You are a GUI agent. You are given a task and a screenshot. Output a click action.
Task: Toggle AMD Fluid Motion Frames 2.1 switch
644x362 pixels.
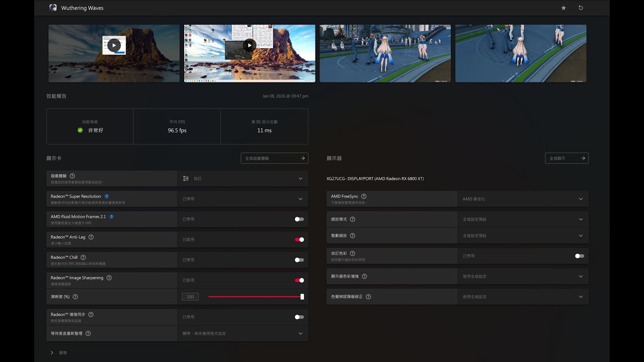click(299, 219)
